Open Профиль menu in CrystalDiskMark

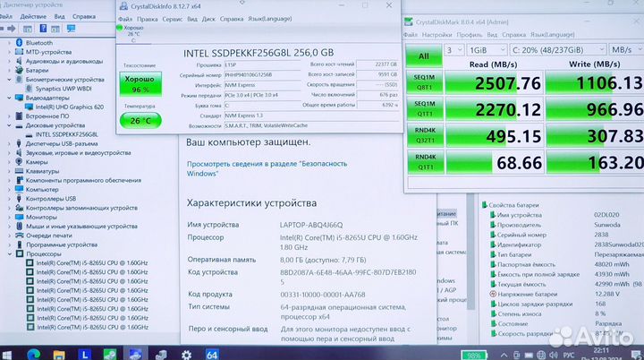click(x=469, y=35)
